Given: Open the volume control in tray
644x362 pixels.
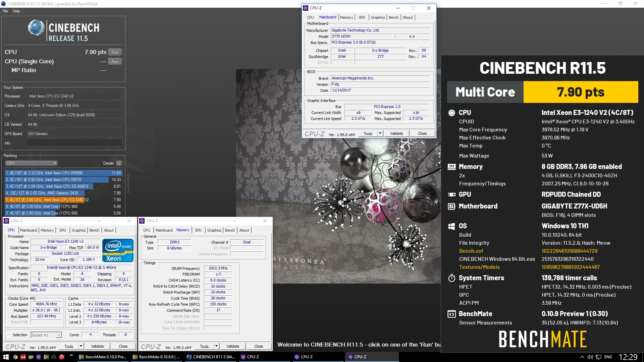Looking at the screenshot, I should (x=590, y=357).
